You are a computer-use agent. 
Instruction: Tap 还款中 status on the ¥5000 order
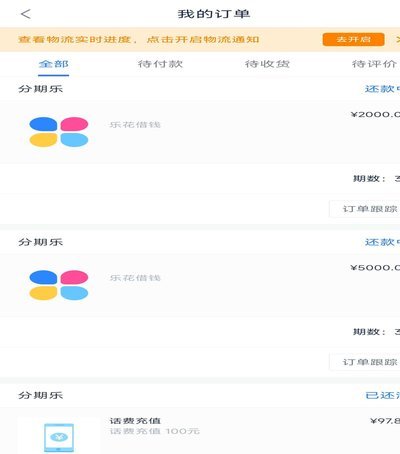pos(382,242)
